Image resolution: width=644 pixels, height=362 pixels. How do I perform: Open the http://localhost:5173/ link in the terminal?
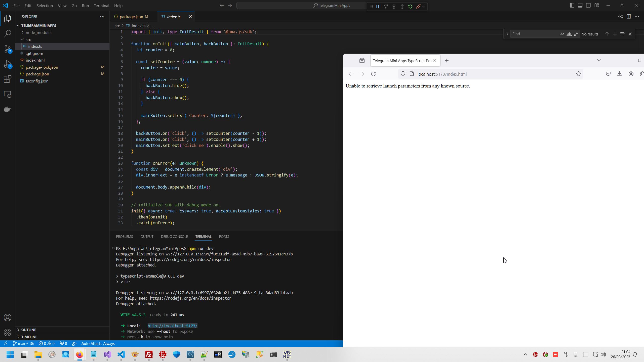pyautogui.click(x=173, y=326)
